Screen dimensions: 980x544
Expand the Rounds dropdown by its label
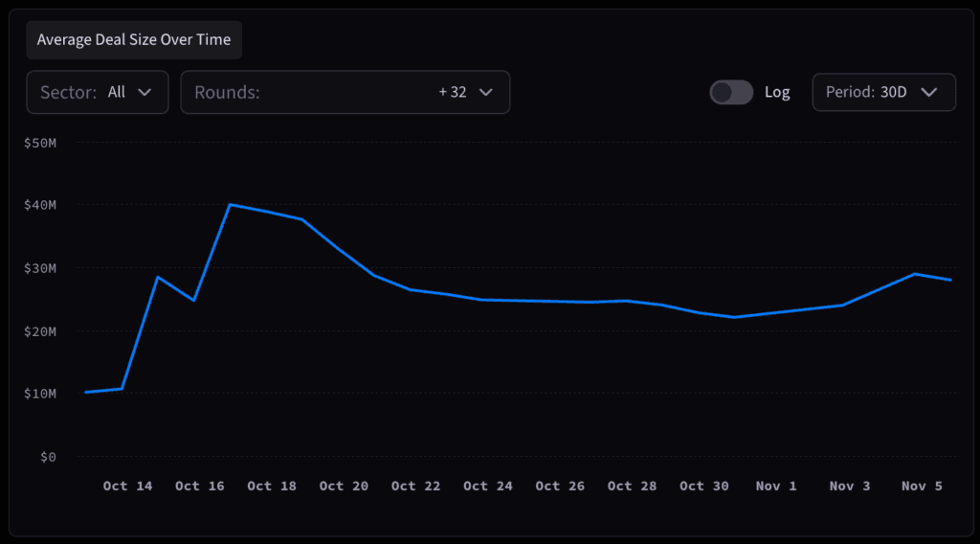227,92
